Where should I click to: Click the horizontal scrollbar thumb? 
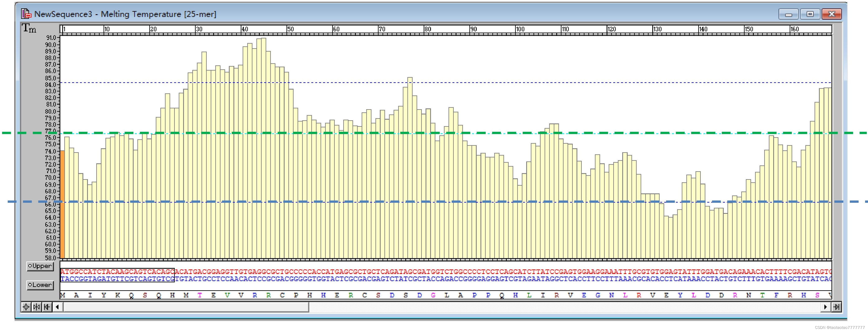pos(186,307)
